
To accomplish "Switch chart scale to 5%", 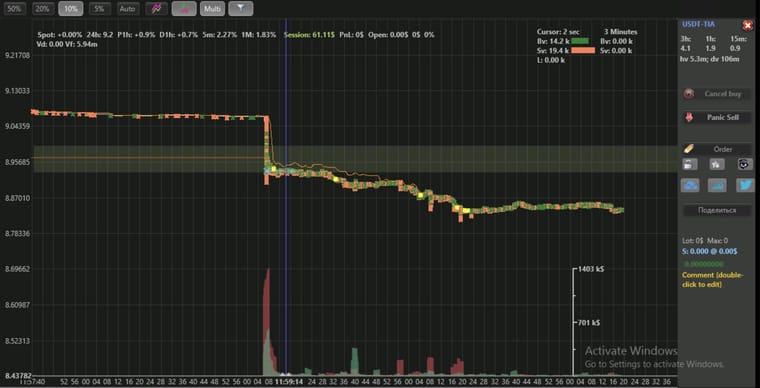I will pyautogui.click(x=99, y=9).
